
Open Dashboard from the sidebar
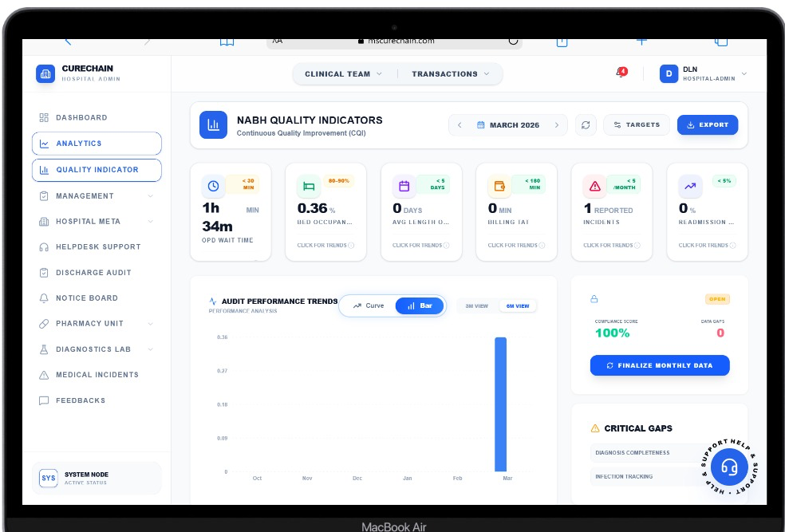(x=81, y=118)
